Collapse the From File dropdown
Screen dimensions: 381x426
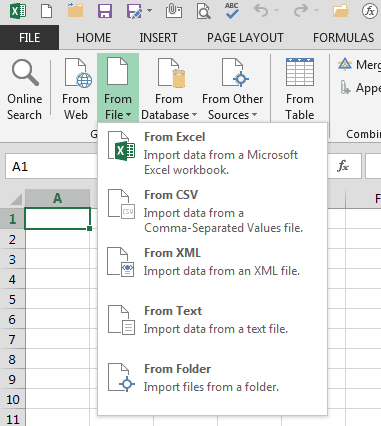point(118,88)
